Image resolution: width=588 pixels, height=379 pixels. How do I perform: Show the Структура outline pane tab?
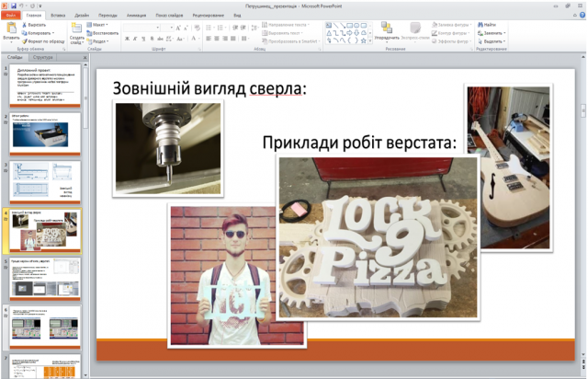pyautogui.click(x=43, y=57)
